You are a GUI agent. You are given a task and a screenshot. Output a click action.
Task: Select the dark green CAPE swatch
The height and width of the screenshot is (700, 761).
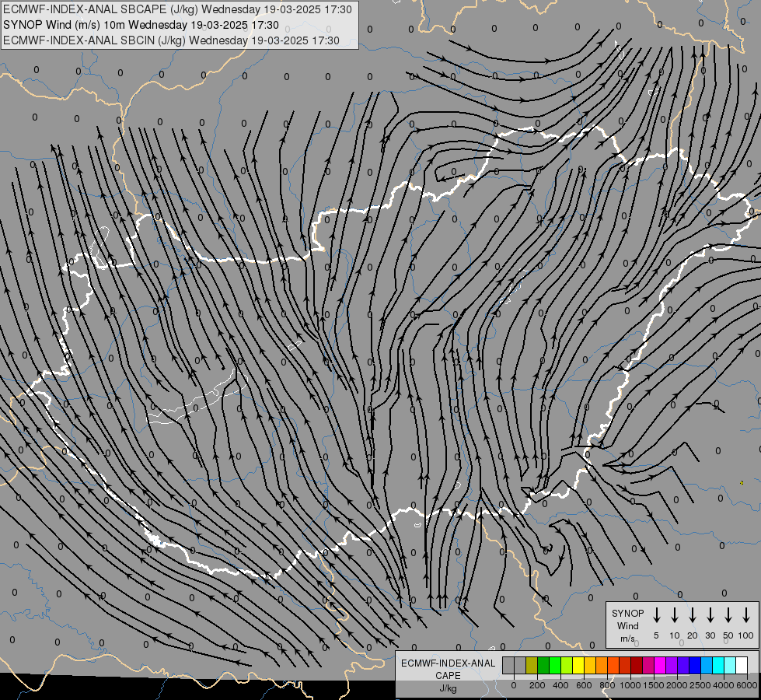click(x=543, y=665)
